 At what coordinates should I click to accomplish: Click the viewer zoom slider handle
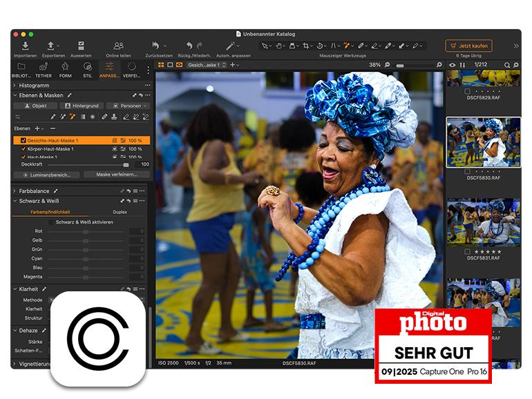pos(400,66)
